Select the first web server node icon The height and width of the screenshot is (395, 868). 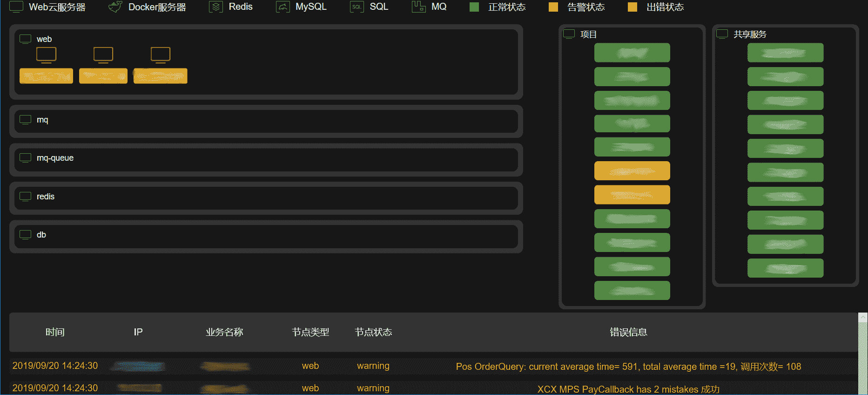[47, 55]
